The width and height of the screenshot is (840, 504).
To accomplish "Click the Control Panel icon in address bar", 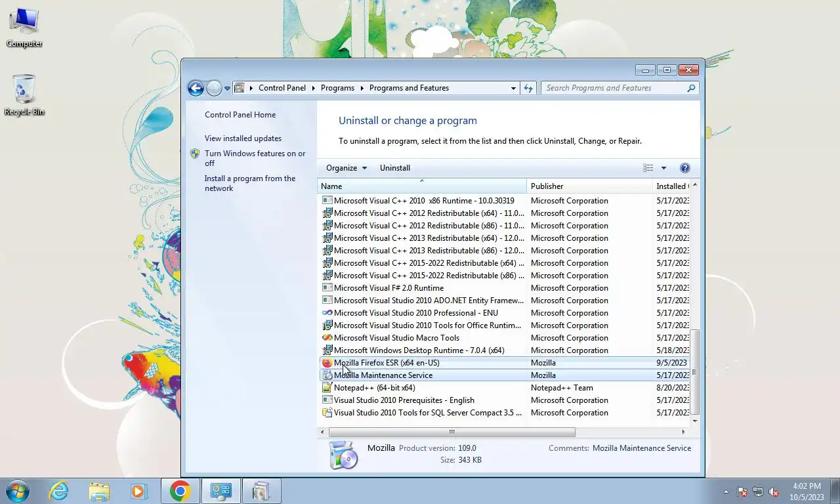I will tap(240, 88).
